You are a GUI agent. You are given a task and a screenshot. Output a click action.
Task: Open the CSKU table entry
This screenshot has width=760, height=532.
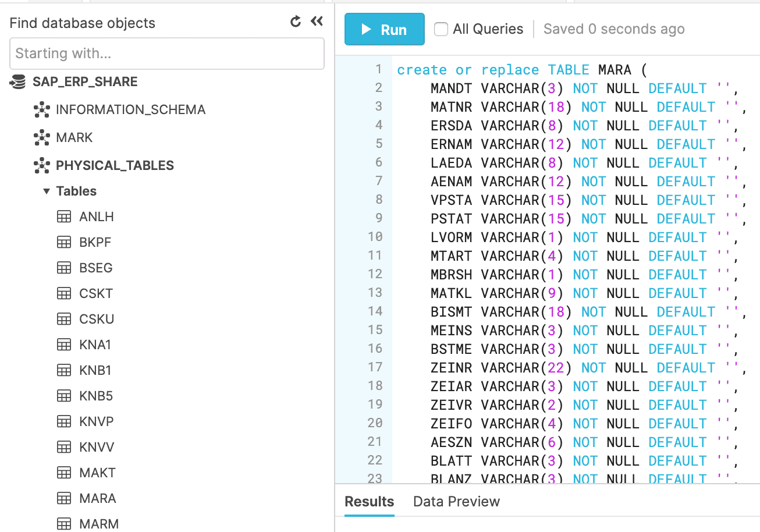pyautogui.click(x=97, y=320)
